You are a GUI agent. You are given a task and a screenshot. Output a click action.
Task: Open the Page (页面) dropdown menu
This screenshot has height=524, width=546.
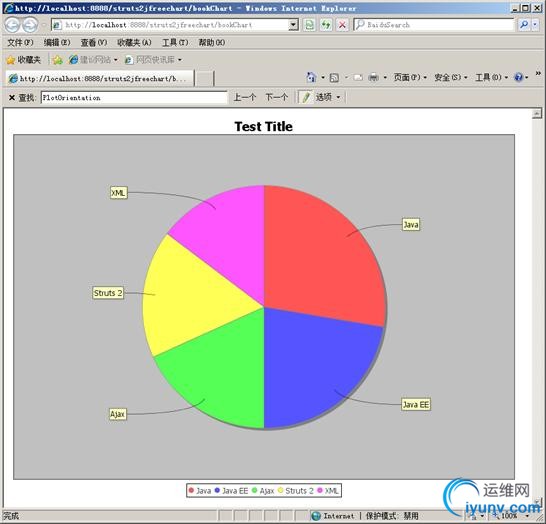(410, 77)
